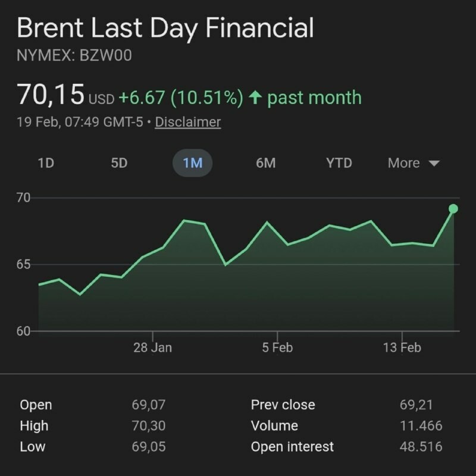
Task: Click the Brent Last Day Financial title
Action: tap(165, 29)
